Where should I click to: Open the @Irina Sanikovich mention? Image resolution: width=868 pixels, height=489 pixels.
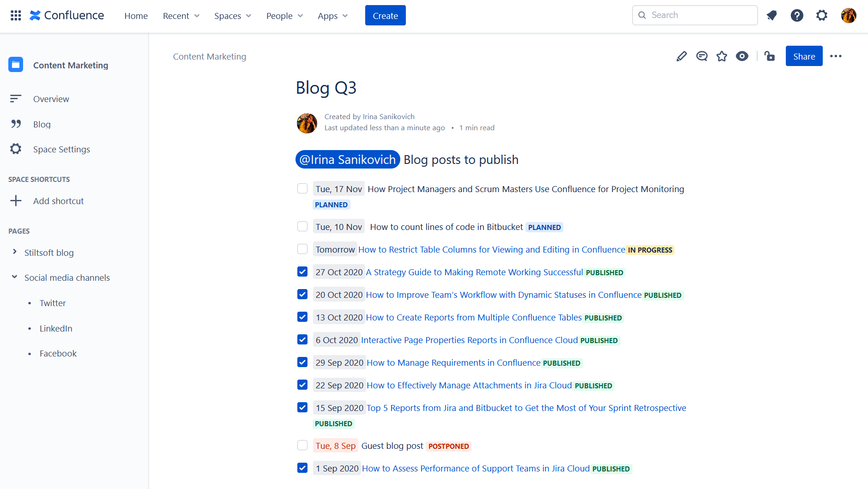click(x=348, y=159)
